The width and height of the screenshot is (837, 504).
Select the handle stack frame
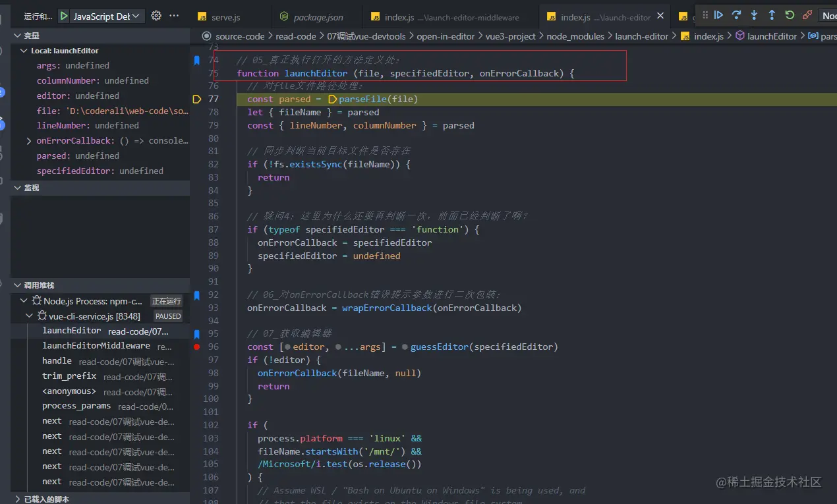[x=100, y=362]
